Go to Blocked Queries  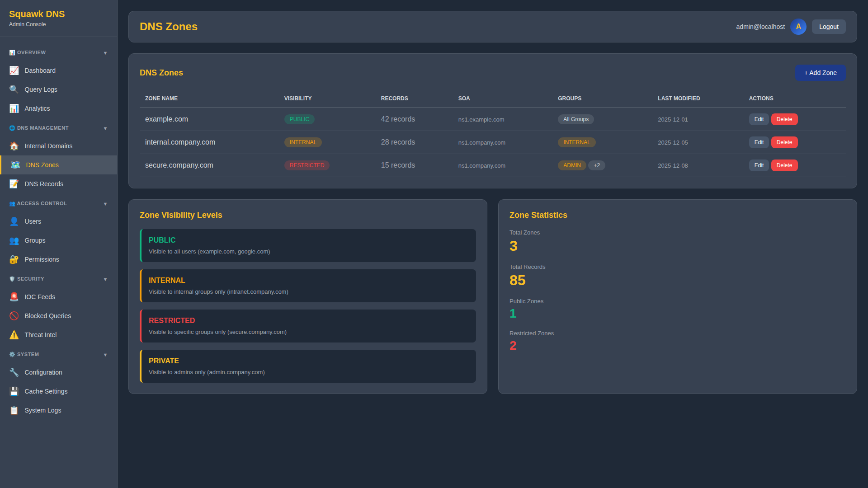point(58,316)
